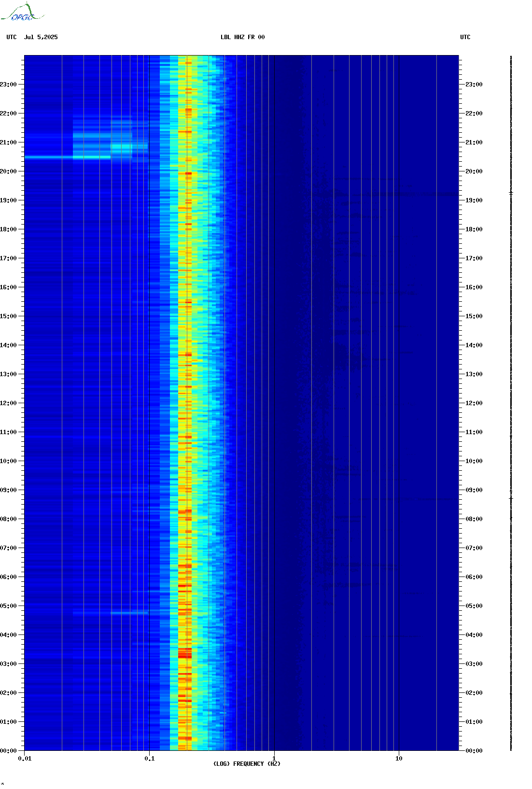
Task: Click 22:00 on the right time axis
Action: pyautogui.click(x=474, y=113)
